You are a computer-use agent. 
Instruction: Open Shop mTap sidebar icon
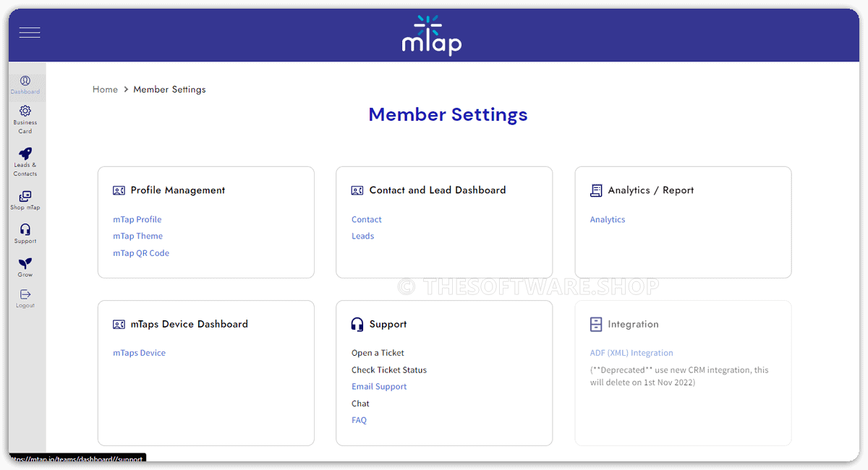click(x=25, y=196)
